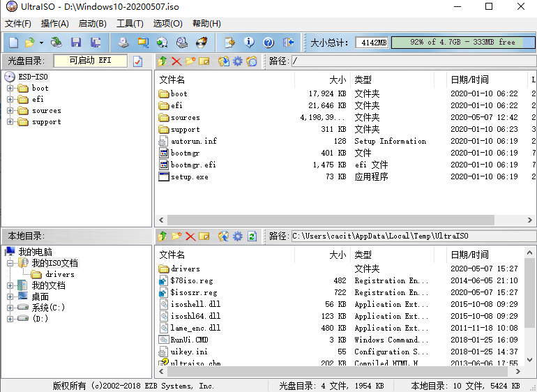Open the 选项(O) menu
Image resolution: width=537 pixels, height=392 pixels.
167,24
